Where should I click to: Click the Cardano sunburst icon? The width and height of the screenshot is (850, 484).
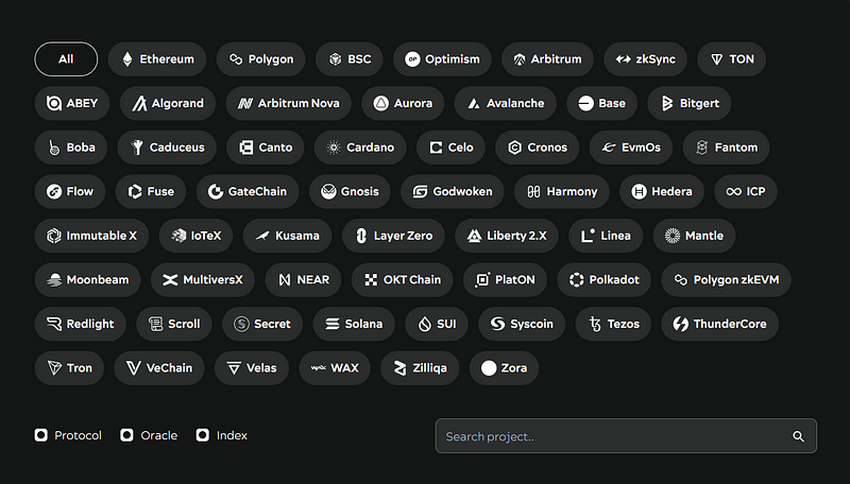coord(334,147)
